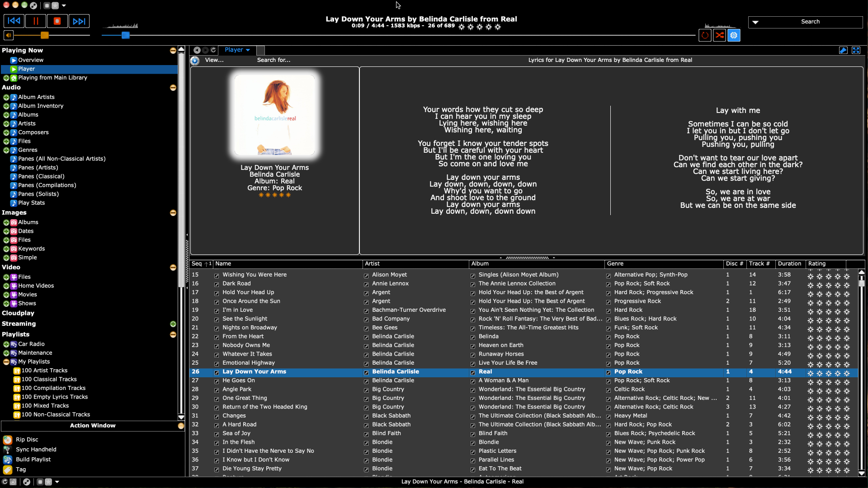868x488 pixels.
Task: Click the stats rating stars under album info
Action: coord(274,195)
